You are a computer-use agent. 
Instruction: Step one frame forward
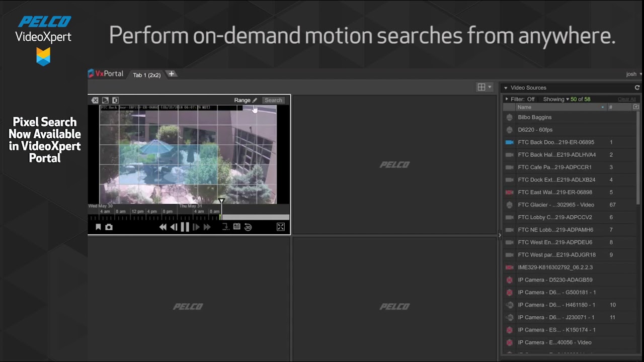click(196, 227)
